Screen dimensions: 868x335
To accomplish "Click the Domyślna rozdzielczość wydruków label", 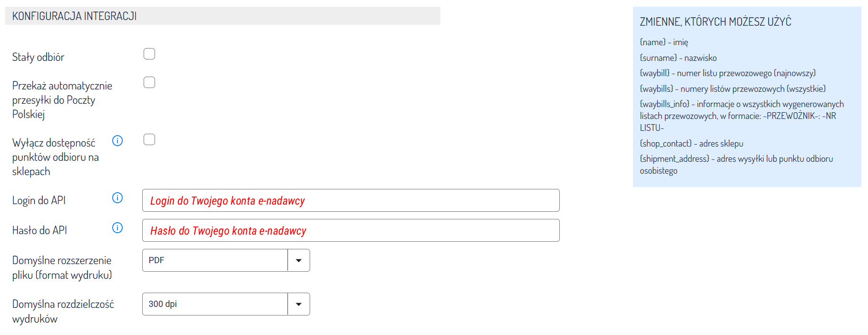I will [x=63, y=311].
